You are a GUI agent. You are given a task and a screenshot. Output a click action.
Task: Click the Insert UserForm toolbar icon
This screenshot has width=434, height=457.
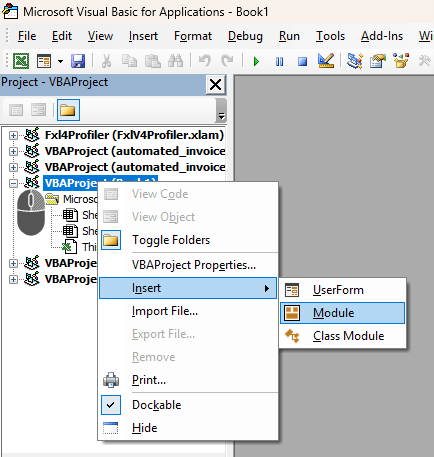[x=44, y=61]
